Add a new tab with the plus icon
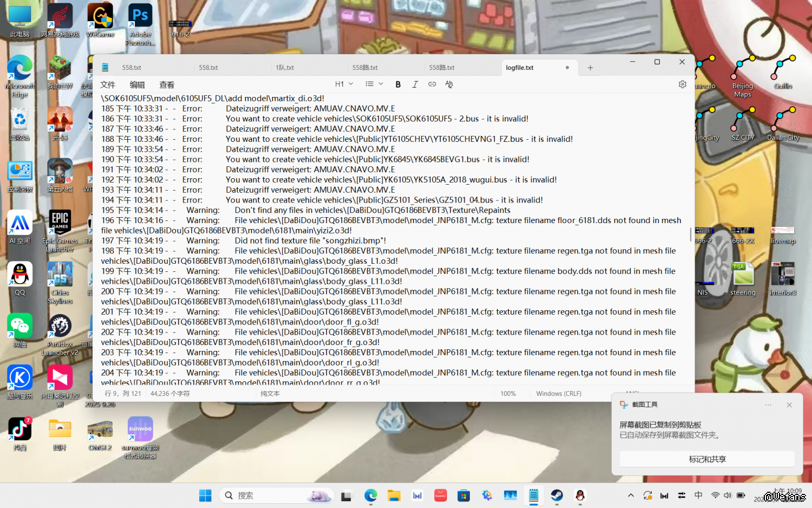This screenshot has height=508, width=812. pyautogui.click(x=590, y=68)
